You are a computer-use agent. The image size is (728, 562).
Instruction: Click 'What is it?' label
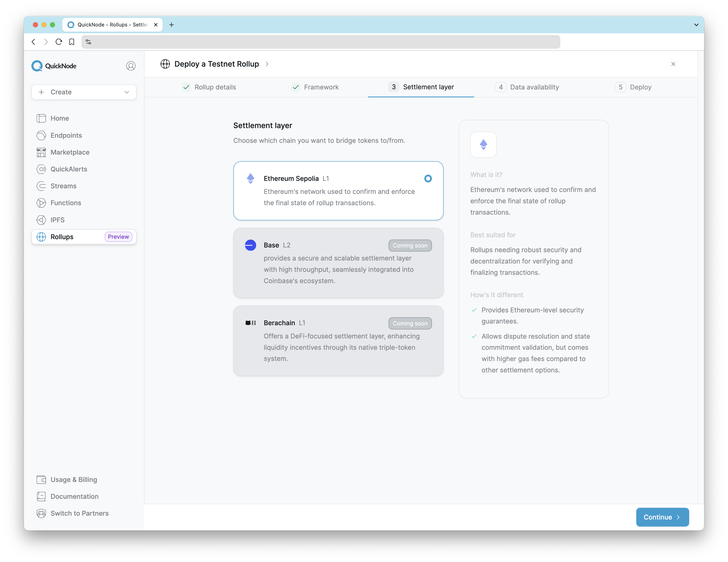click(486, 175)
